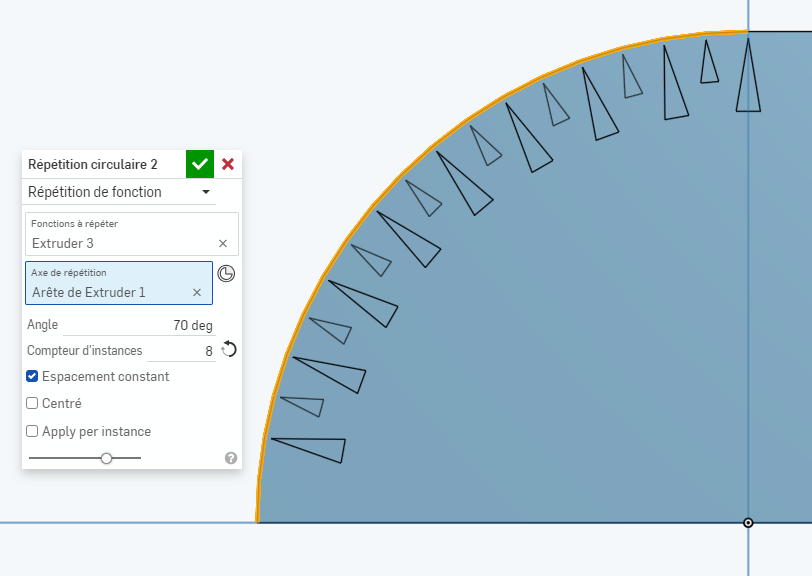The image size is (812, 576).
Task: Click the Répétition circulaire 2 title
Action: [93, 164]
